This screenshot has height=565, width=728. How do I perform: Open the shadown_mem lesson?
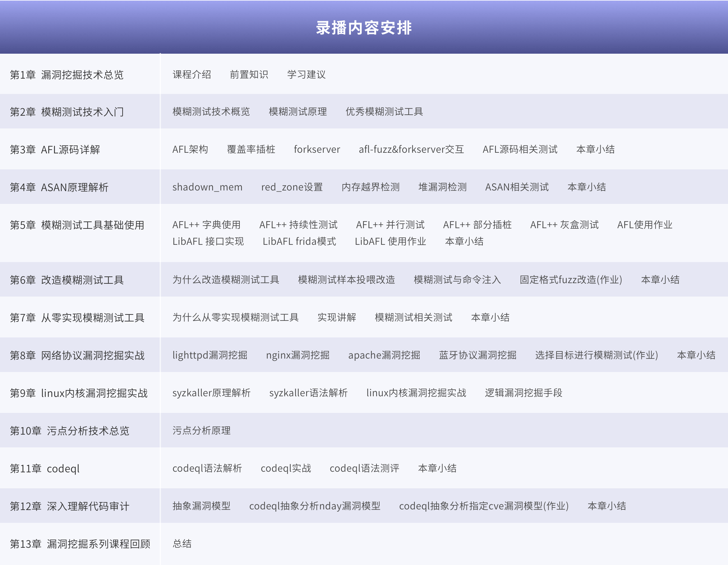pos(207,187)
